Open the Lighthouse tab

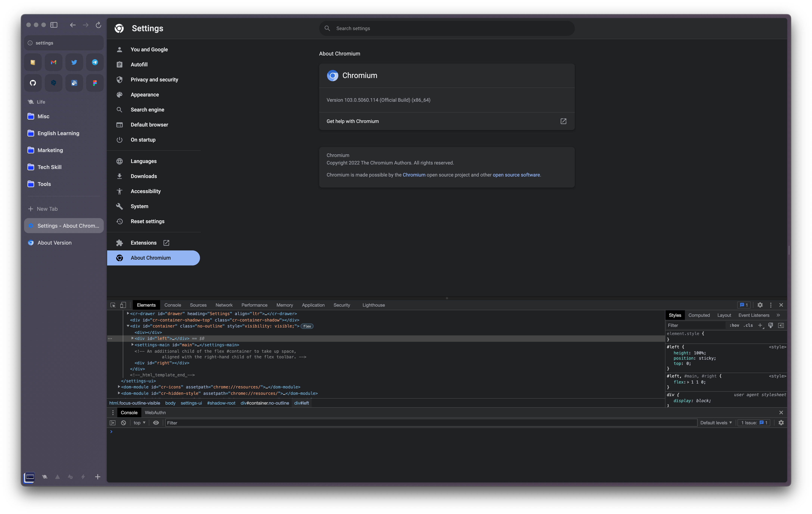point(374,305)
